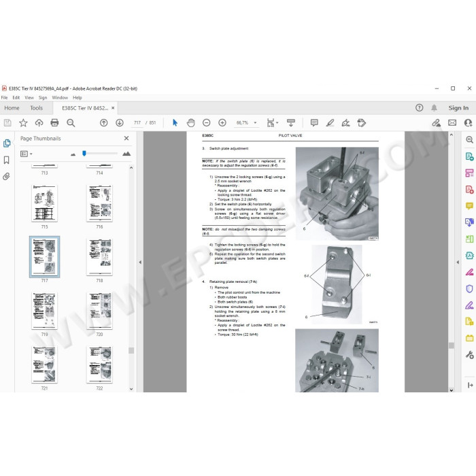The width and height of the screenshot is (476, 476).
Task: Open the Page Thumbnails sidebar icon
Action: (7, 143)
